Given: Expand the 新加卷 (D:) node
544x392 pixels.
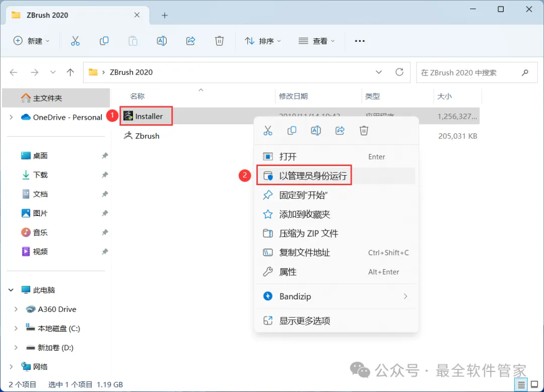Looking at the screenshot, I should 16,347.
